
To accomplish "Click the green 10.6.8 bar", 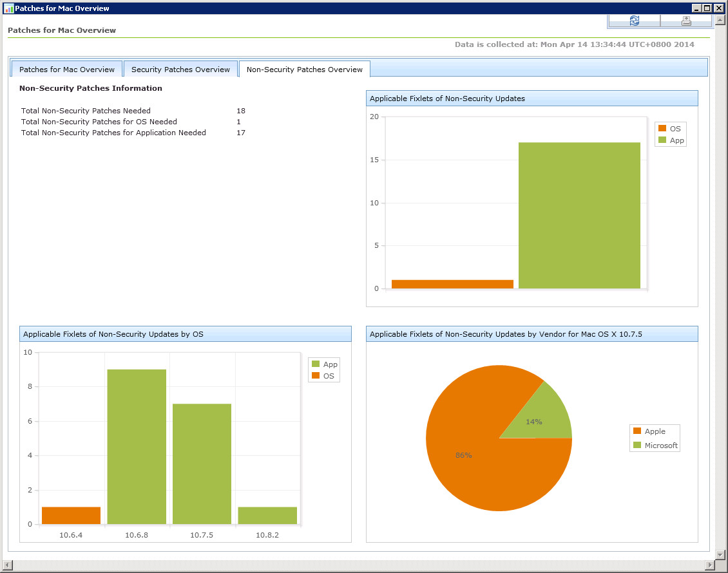I will tap(137, 447).
